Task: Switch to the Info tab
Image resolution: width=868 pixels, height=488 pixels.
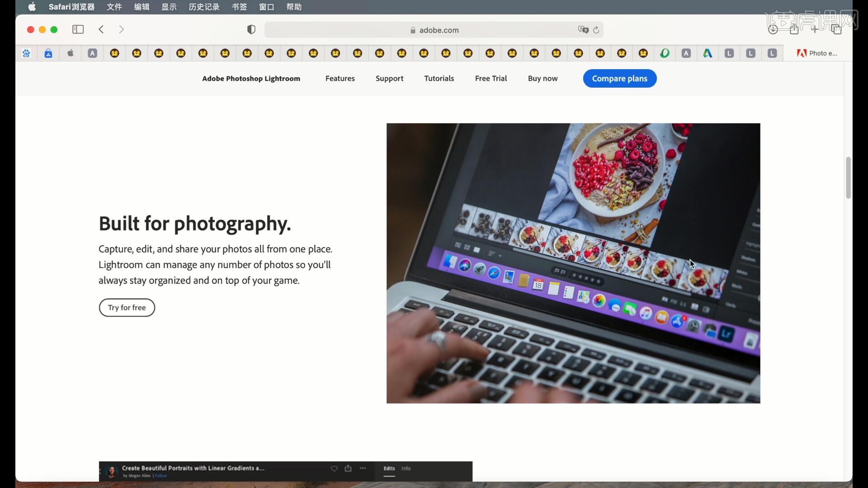Action: 406,469
